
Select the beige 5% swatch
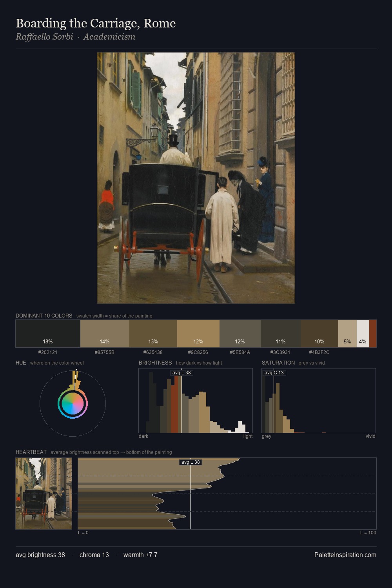click(x=347, y=334)
